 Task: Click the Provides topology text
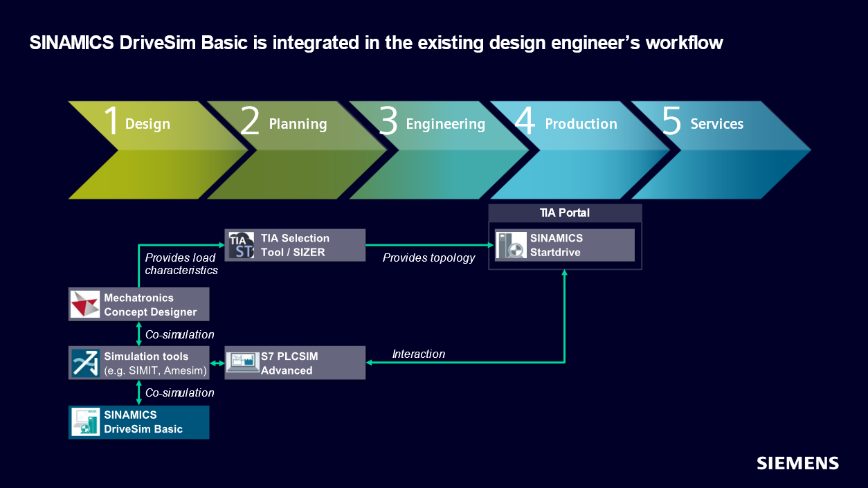click(x=429, y=257)
